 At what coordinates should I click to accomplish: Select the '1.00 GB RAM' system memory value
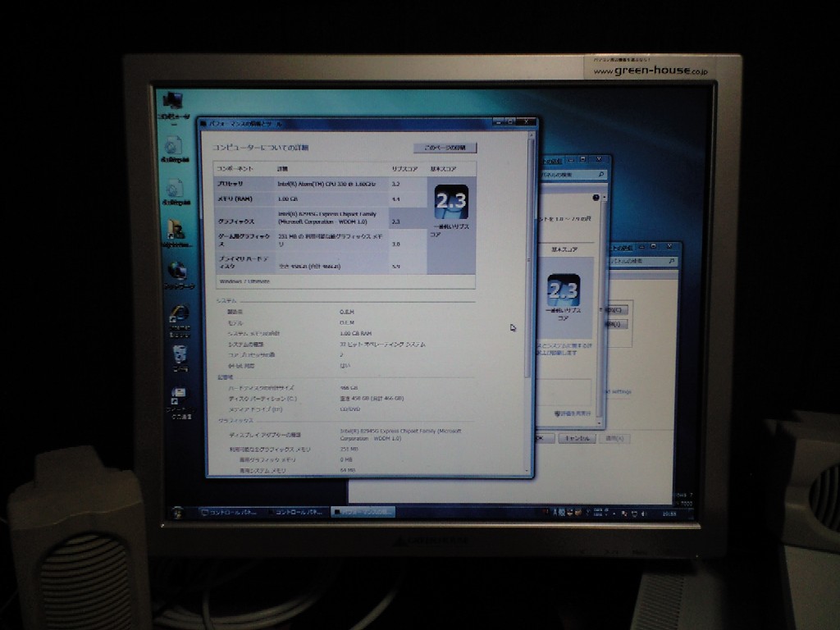click(x=356, y=333)
